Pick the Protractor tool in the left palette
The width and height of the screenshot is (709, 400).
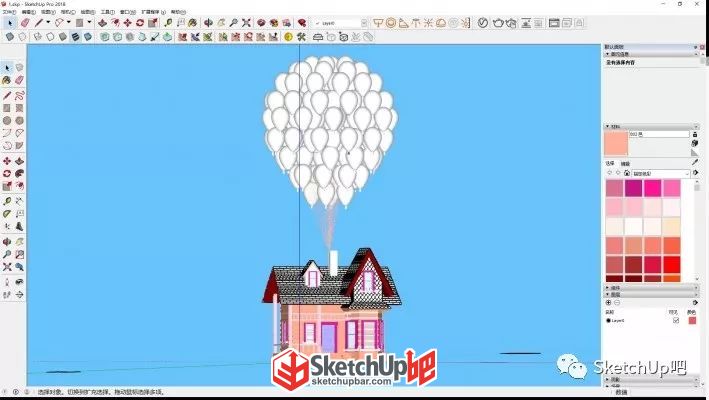7,214
